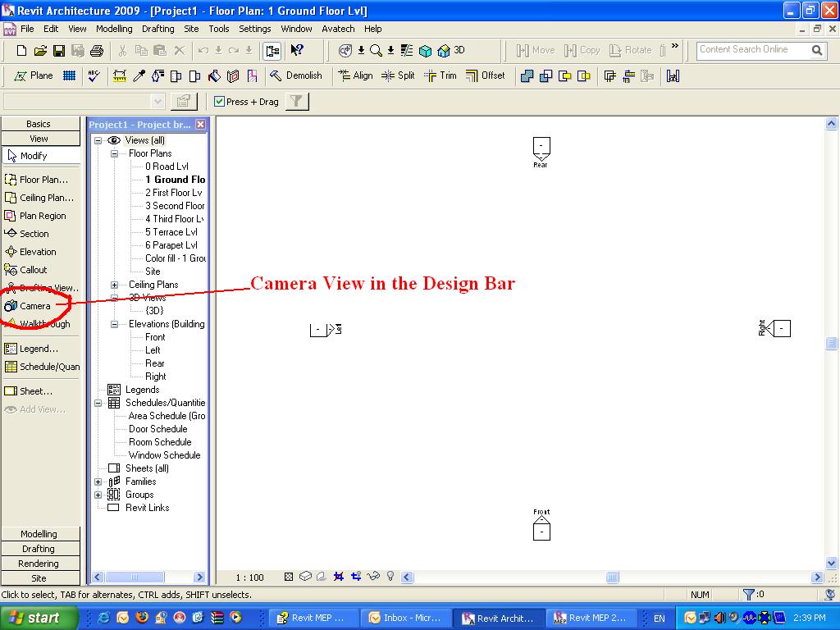
Task: Click in the Content Search Online field
Action: tap(751, 50)
